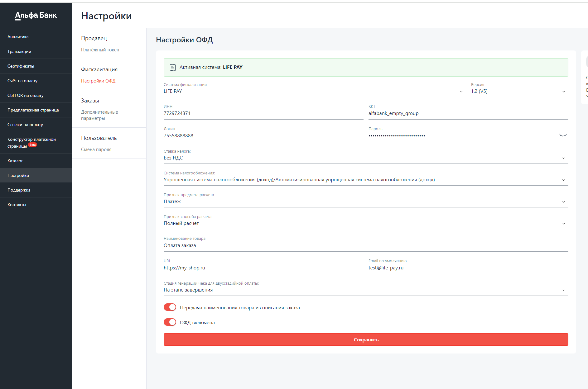Click the Пользователь section heading
This screenshot has width=588, height=389.
99,138
